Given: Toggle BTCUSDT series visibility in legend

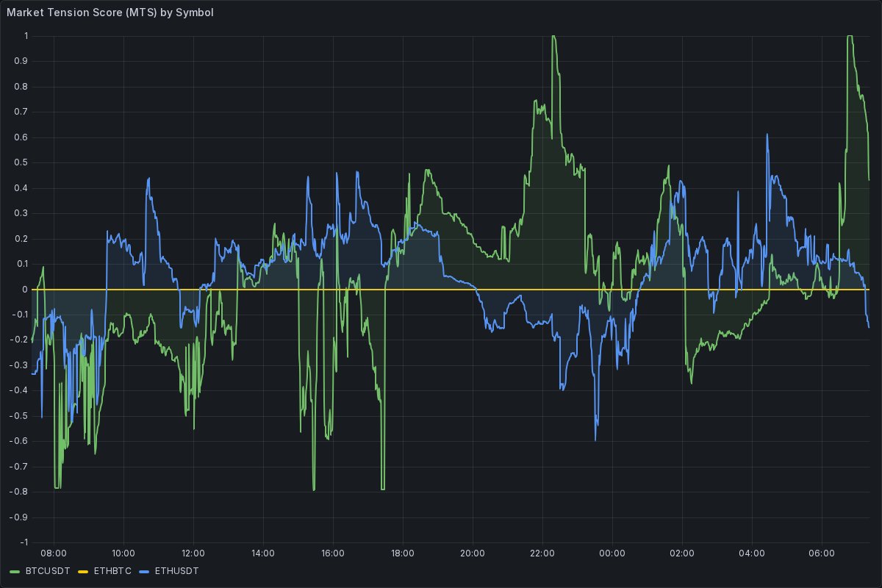Looking at the screenshot, I should click(x=47, y=571).
